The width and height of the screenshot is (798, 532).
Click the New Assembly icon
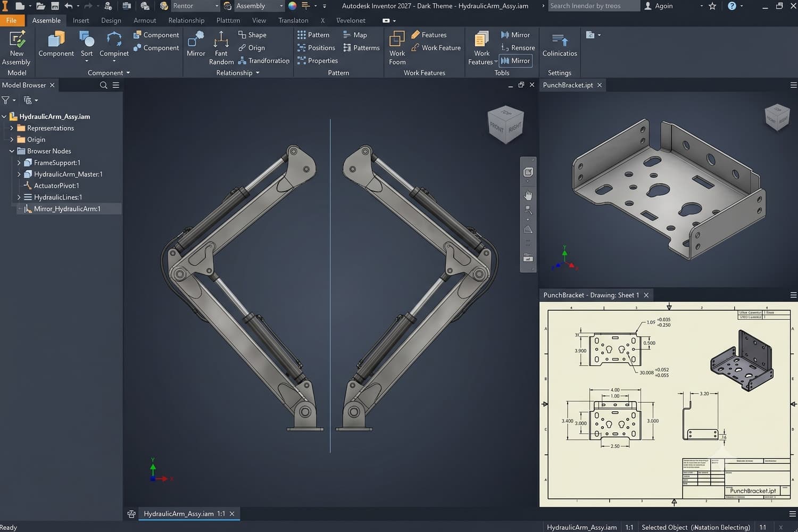point(16,39)
